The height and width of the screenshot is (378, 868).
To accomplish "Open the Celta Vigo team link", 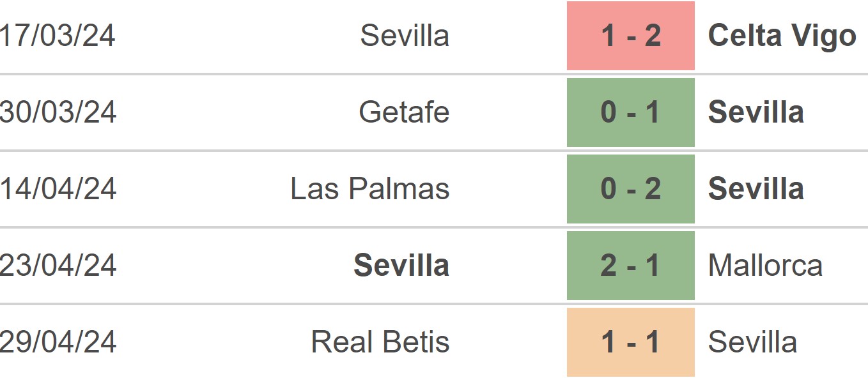I will (782, 36).
